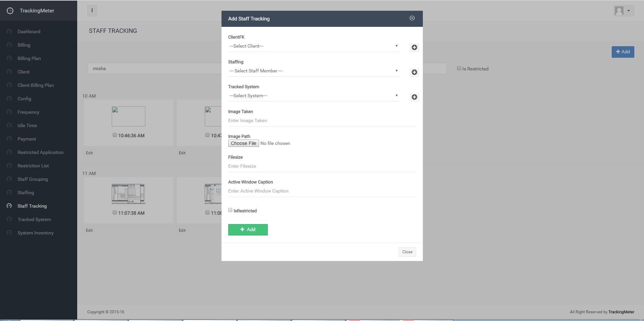Click the Staff Tracking sidebar icon
644x321 pixels.
point(9,206)
